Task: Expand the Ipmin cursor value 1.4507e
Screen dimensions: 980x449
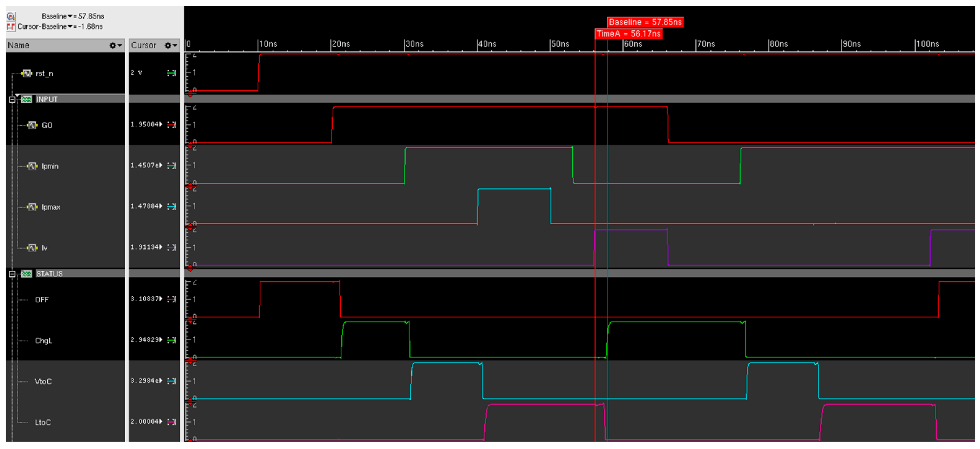Action: 161,165
